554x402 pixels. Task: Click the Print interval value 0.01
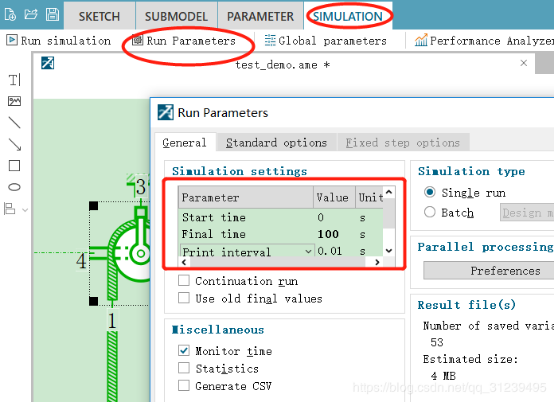pyautogui.click(x=334, y=251)
